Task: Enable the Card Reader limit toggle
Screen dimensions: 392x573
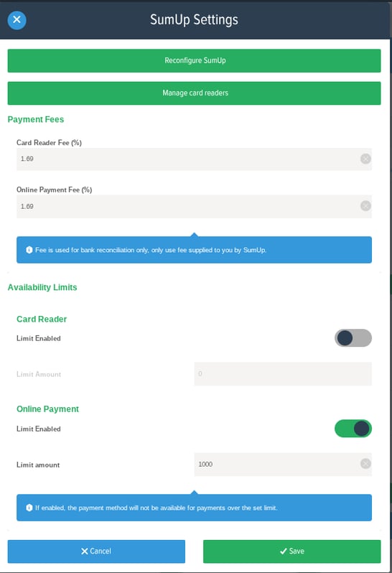Action: click(353, 338)
